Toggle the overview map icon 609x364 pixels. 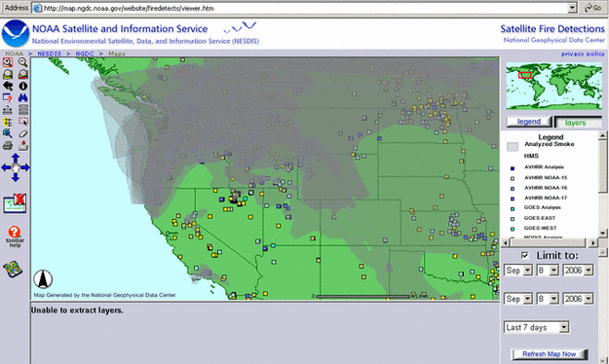click(x=15, y=203)
